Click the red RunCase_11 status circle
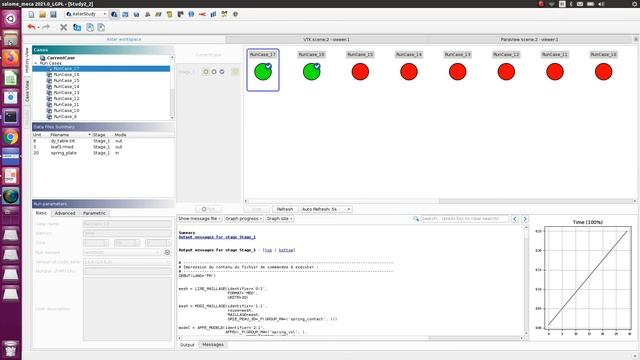 [x=555, y=72]
